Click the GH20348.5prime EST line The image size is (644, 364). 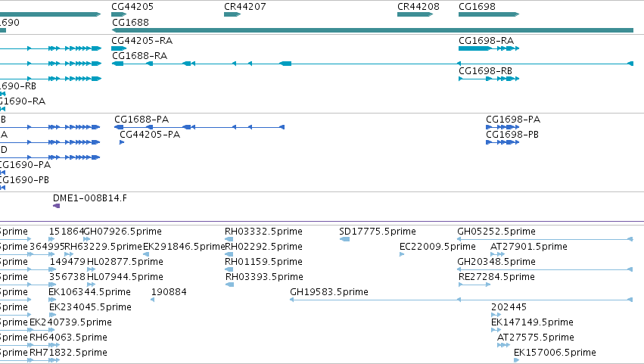pyautogui.click(x=545, y=269)
